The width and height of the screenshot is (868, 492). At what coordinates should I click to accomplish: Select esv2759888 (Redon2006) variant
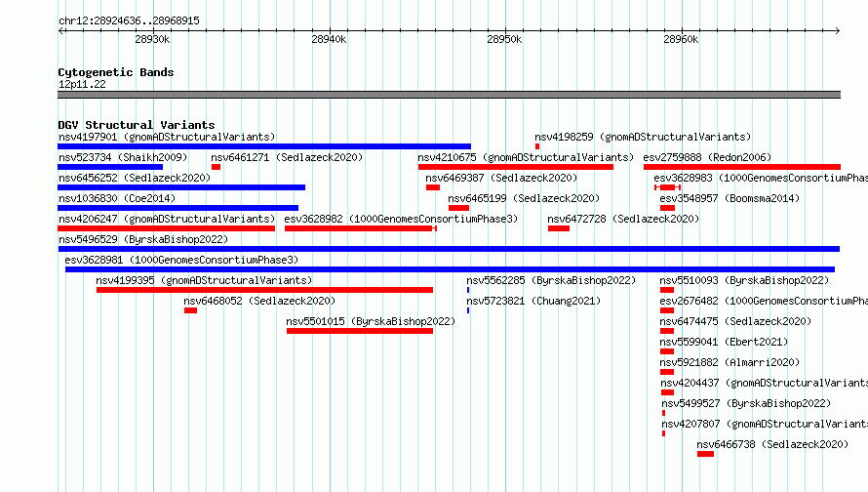pyautogui.click(x=707, y=157)
